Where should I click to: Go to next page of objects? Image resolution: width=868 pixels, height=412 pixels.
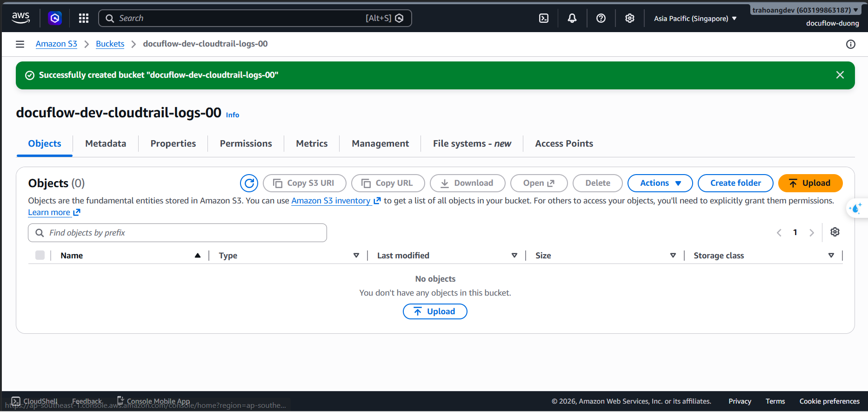812,232
